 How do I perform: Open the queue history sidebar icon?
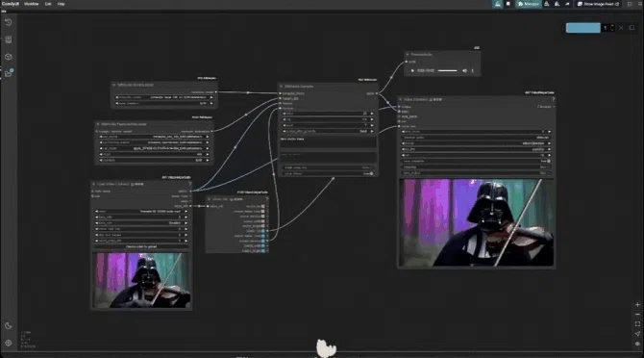(9, 22)
